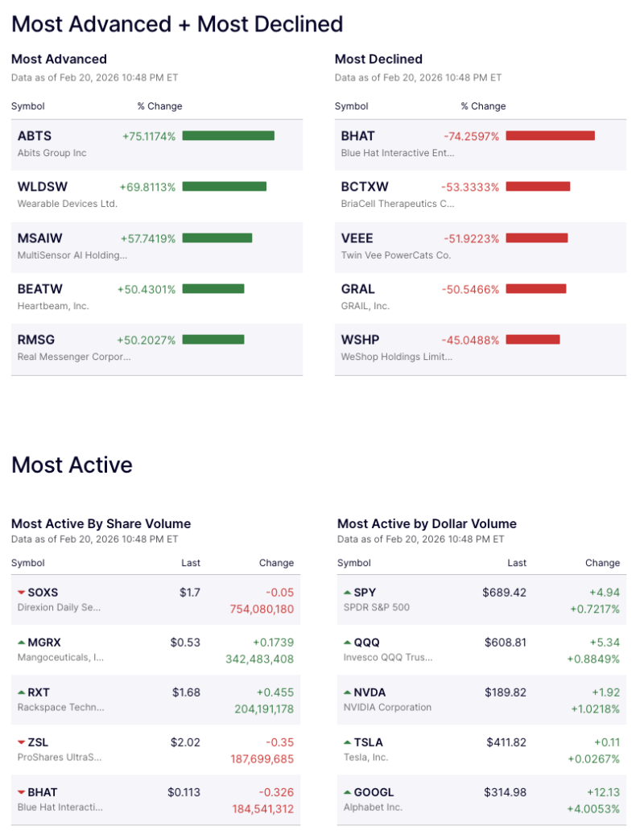The image size is (644, 839).
Task: Click the red arrow beside BHAT in Most Active
Action: (22, 791)
